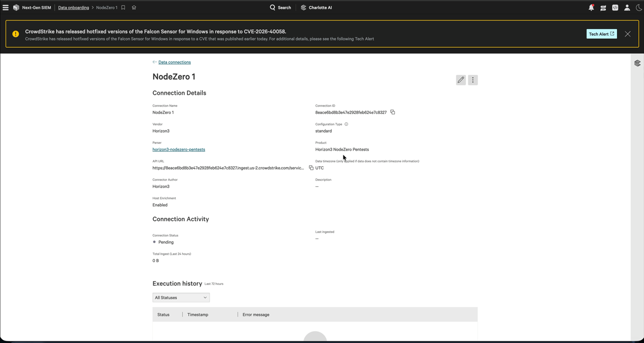Open the notifications bell
Viewport: 644px width, 343px height.
tap(591, 8)
